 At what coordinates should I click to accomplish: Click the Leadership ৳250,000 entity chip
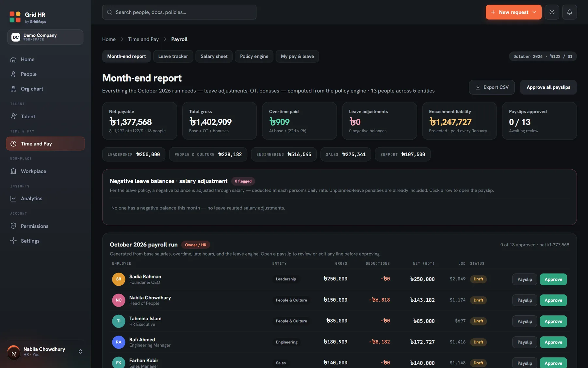134,155
